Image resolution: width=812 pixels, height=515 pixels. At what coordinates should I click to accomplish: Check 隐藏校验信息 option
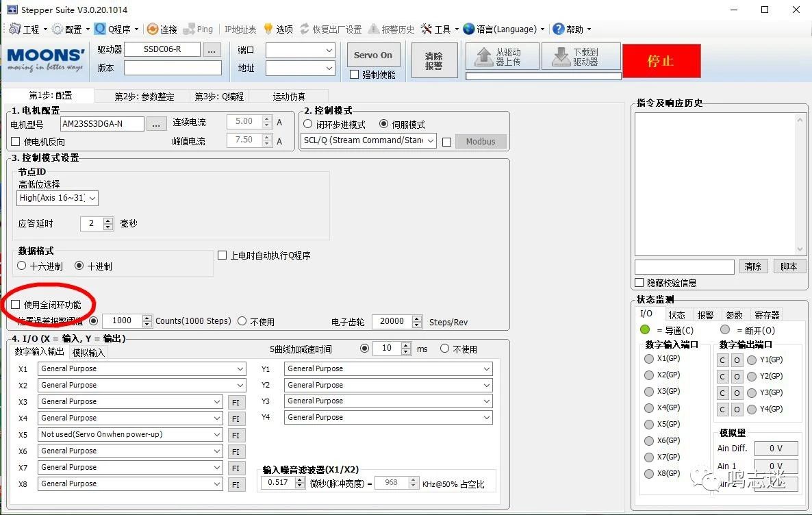pyautogui.click(x=639, y=282)
